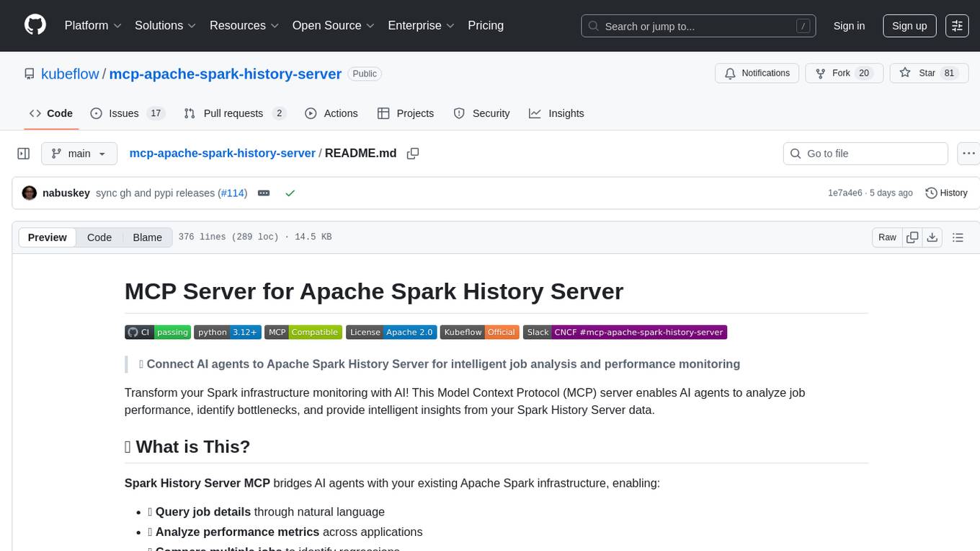Viewport: 980px width, 551px height.
Task: Open the Pull requests tab
Action: point(235,113)
